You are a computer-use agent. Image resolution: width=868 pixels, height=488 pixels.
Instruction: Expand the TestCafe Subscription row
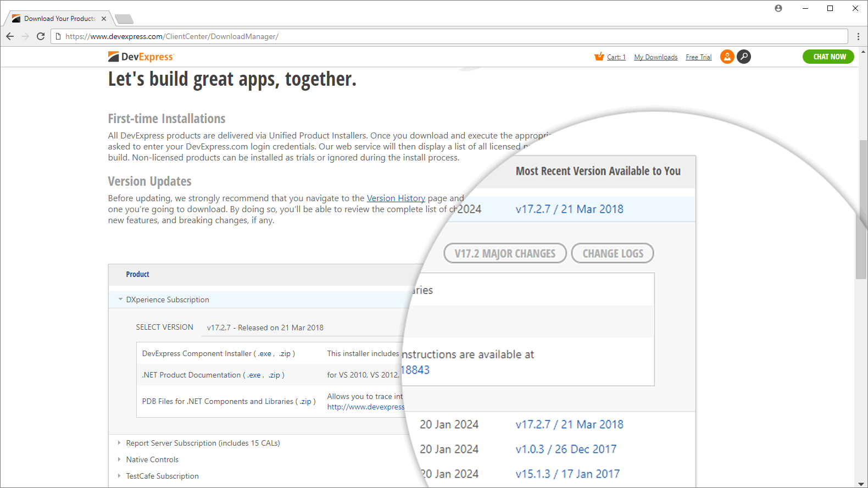[119, 476]
